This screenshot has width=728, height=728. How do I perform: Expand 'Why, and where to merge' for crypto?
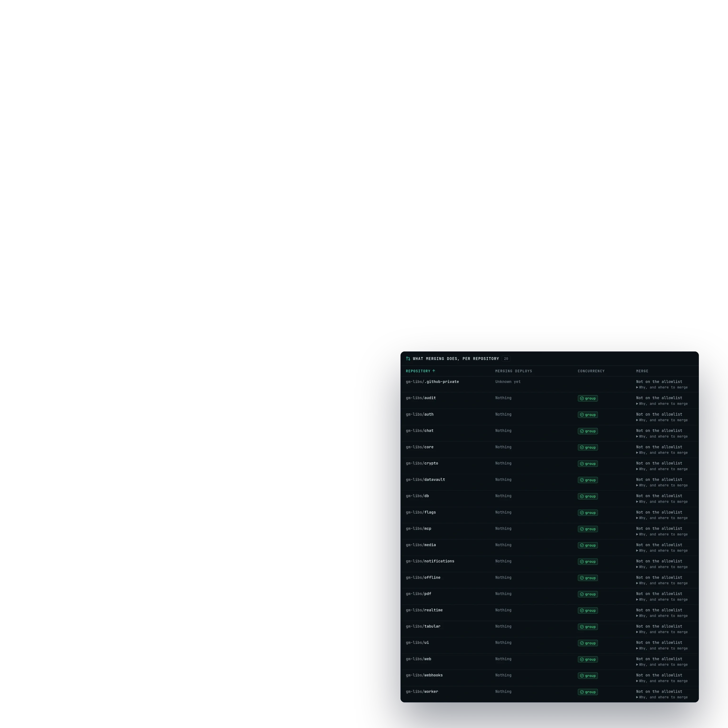[x=662, y=469]
